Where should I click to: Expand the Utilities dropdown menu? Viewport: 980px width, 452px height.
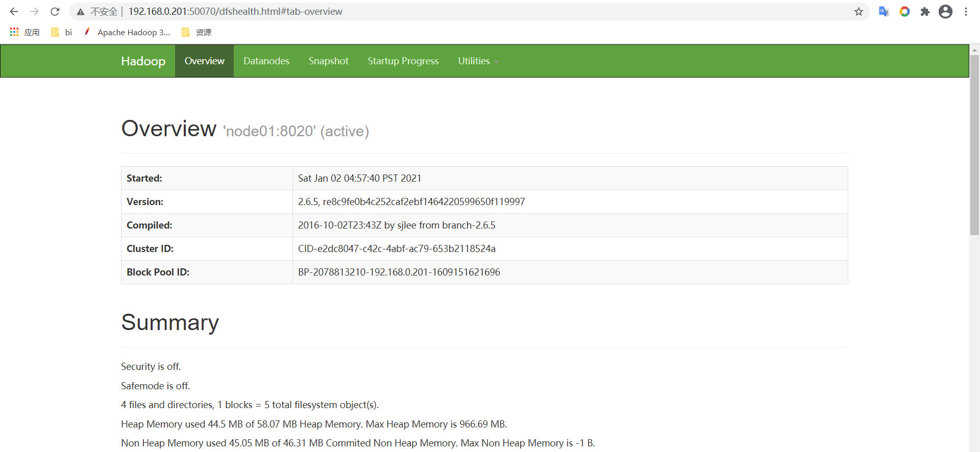(478, 61)
